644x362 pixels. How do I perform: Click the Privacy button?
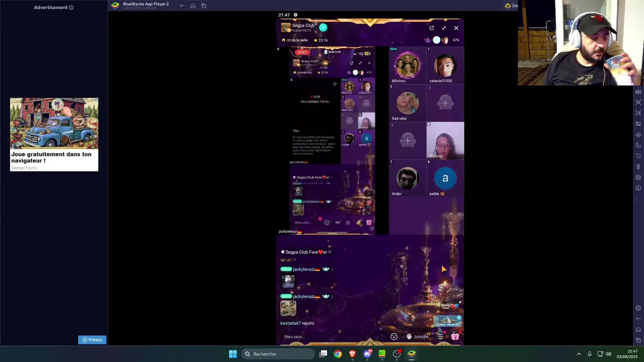[92, 340]
